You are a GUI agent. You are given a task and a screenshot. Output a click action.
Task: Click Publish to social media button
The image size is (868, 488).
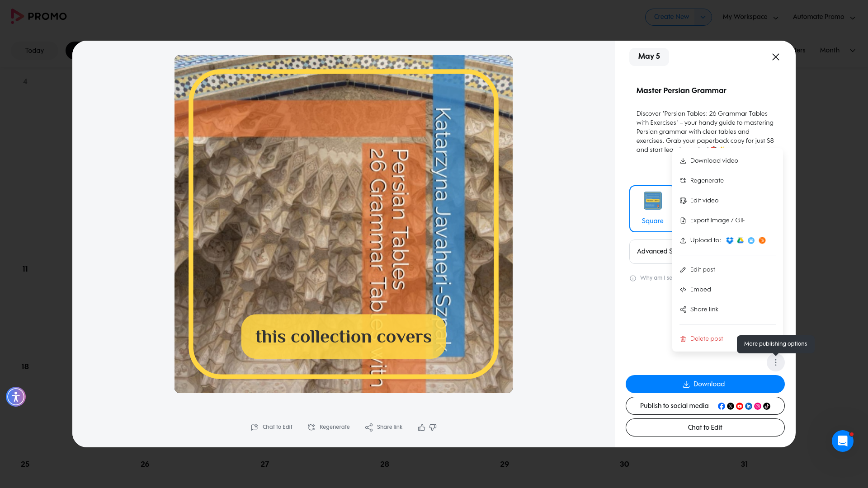pyautogui.click(x=705, y=406)
